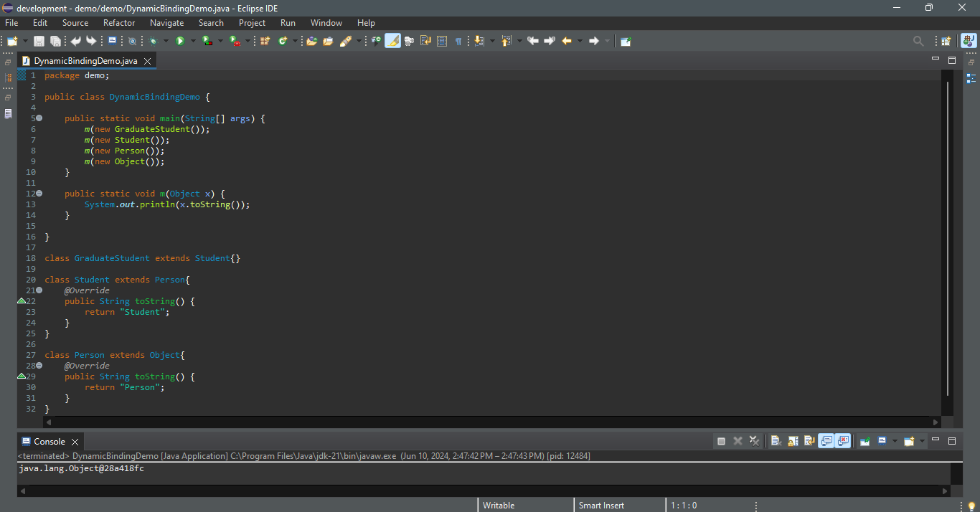Open the File menu

11,23
